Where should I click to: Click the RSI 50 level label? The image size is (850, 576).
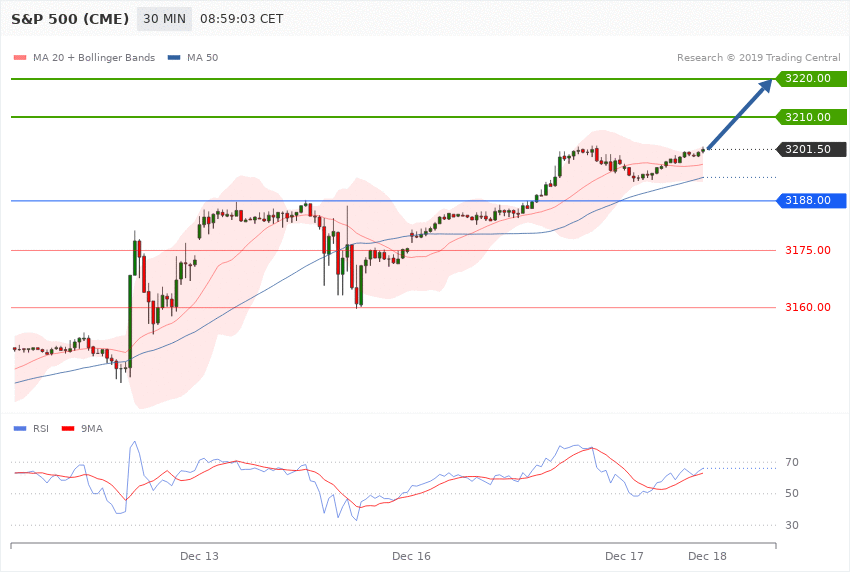pyautogui.click(x=792, y=493)
